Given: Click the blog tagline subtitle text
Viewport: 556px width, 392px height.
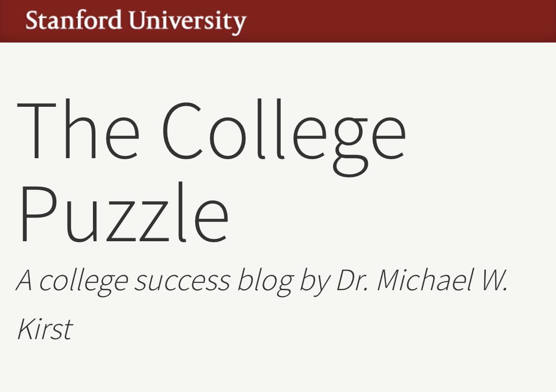Looking at the screenshot, I should click(262, 304).
